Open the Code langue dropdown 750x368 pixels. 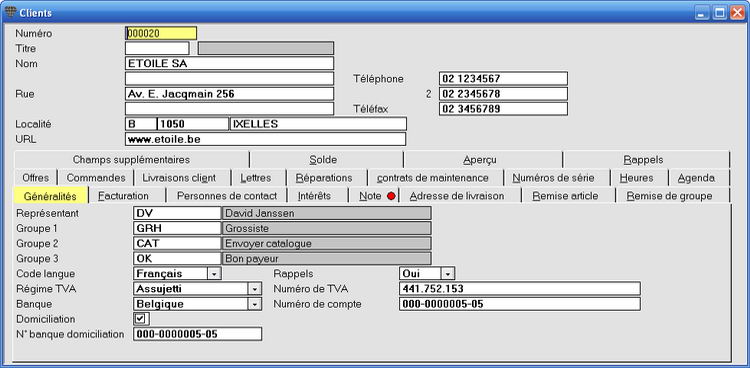214,274
